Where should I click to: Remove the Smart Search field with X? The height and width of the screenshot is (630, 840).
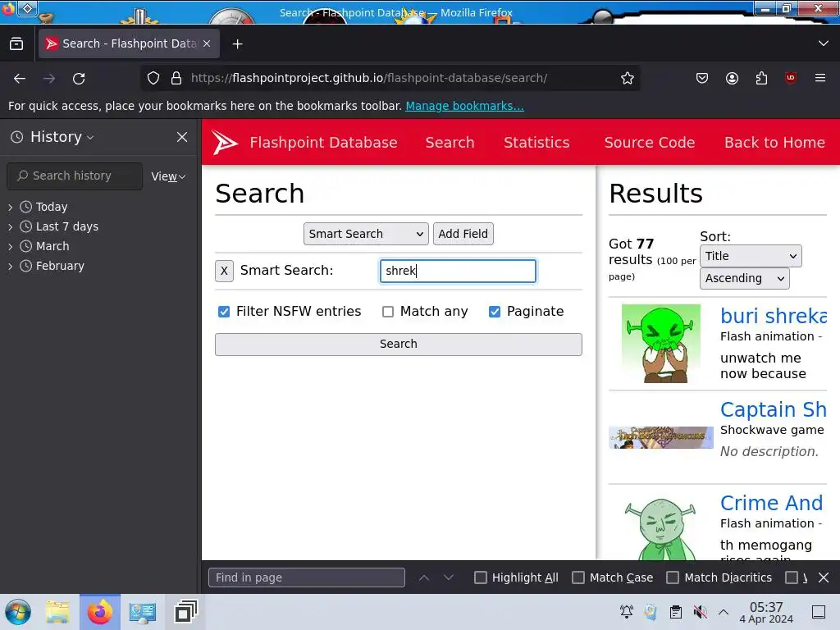(x=224, y=271)
